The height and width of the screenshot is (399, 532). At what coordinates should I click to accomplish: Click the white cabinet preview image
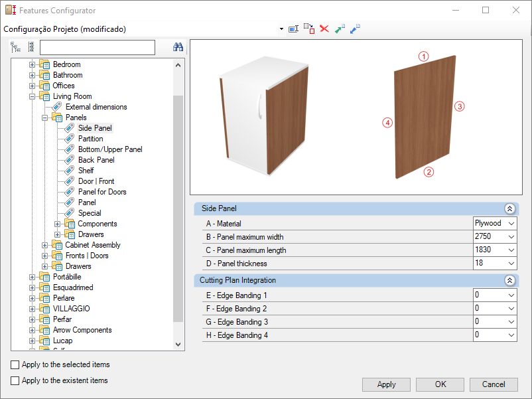[x=264, y=116]
